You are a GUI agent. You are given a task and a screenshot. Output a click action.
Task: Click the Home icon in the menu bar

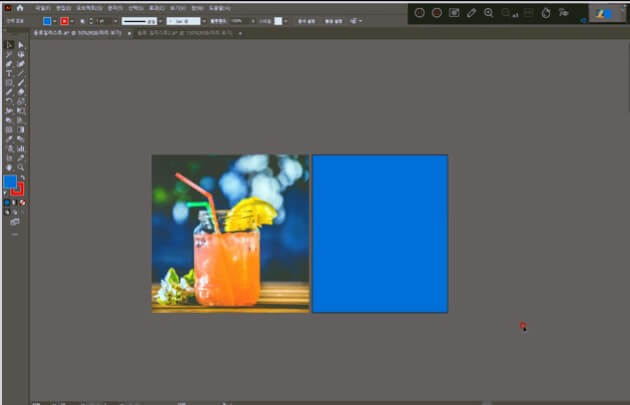coord(20,8)
